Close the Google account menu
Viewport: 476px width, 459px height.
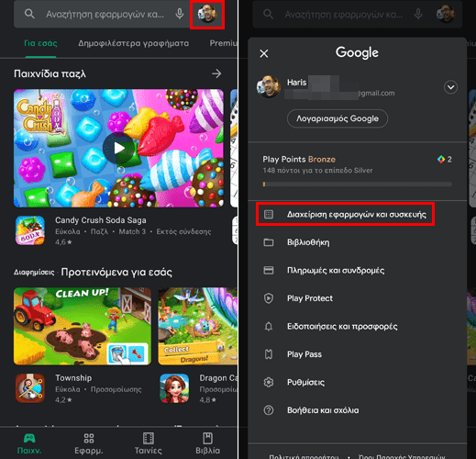[x=264, y=53]
